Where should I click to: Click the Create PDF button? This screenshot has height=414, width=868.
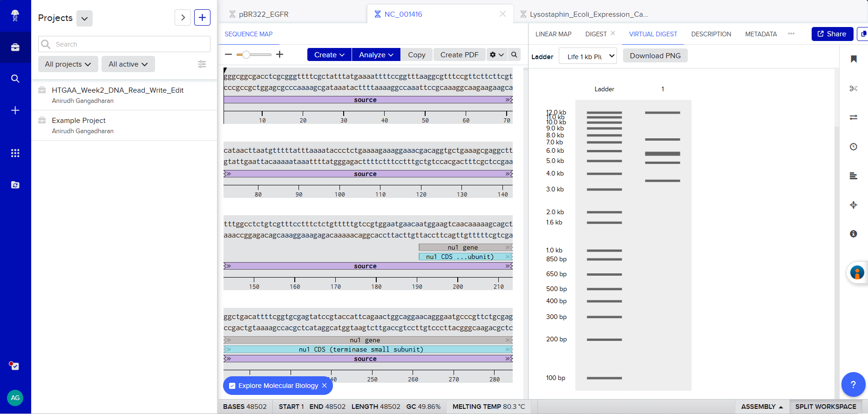[x=459, y=54]
